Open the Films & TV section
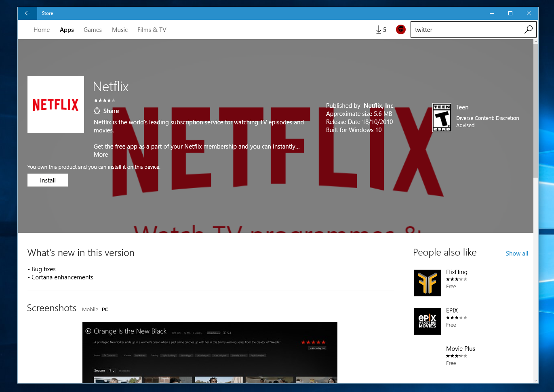This screenshot has width=554, height=392. tap(152, 30)
